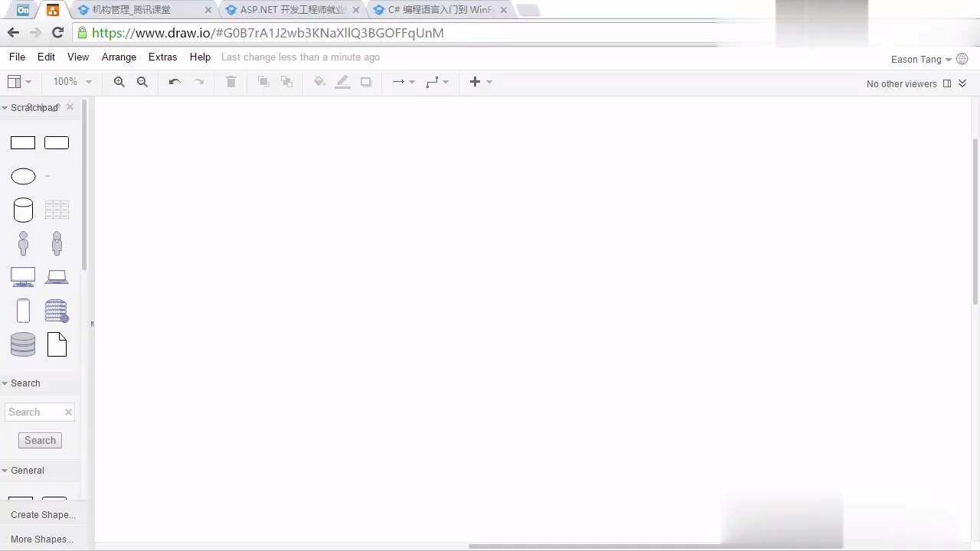Viewport: 980px width, 551px height.
Task: Select the document shape in Scratchpad
Action: tap(57, 344)
